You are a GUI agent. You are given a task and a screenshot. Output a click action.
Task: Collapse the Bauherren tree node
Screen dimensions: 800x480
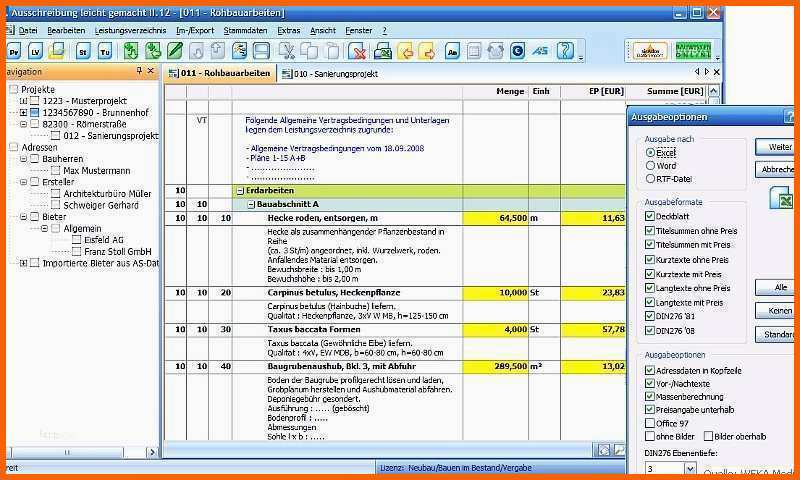pyautogui.click(x=23, y=159)
